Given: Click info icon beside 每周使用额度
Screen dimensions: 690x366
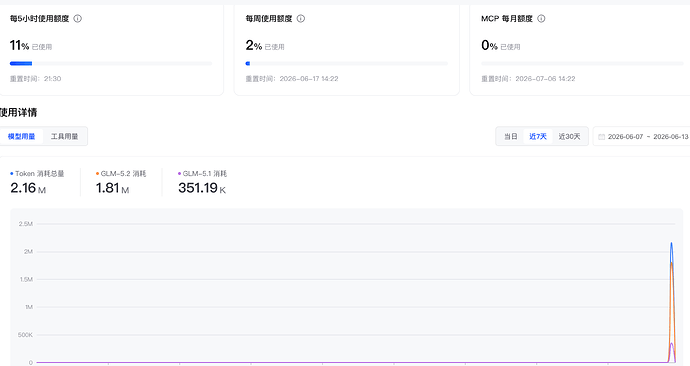Looking at the screenshot, I should [301, 18].
